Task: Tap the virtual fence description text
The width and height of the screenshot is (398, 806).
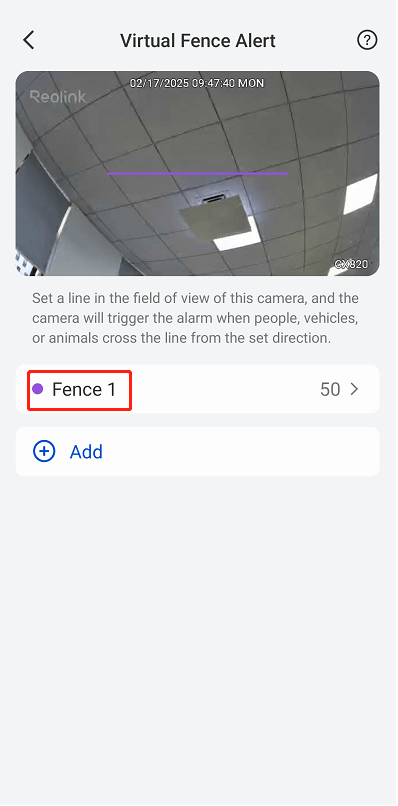Action: [x=195, y=318]
